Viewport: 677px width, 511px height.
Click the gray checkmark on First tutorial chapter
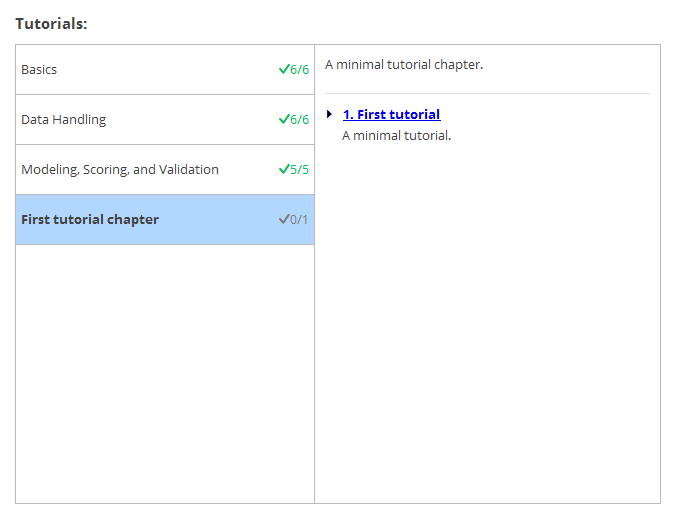pyautogui.click(x=283, y=220)
